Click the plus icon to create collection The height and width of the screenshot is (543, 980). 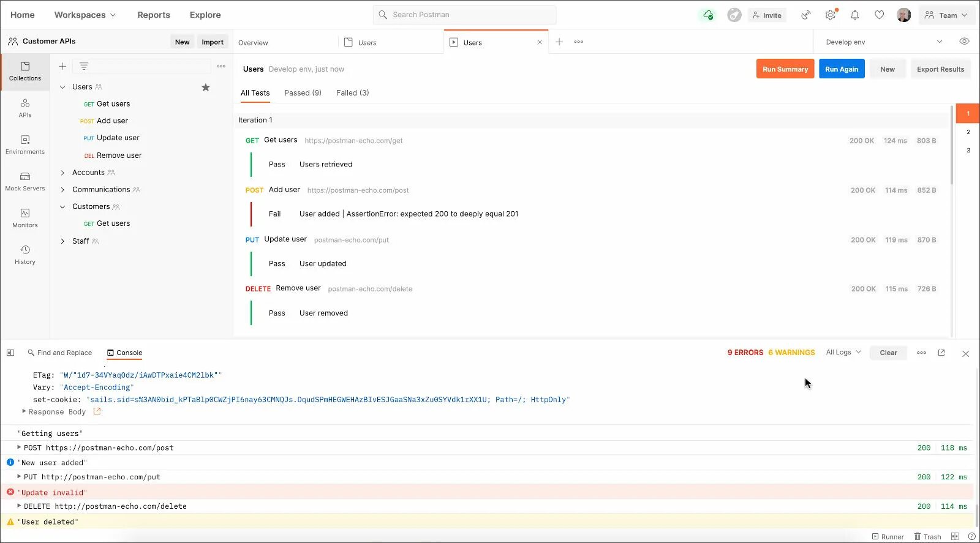coord(62,66)
